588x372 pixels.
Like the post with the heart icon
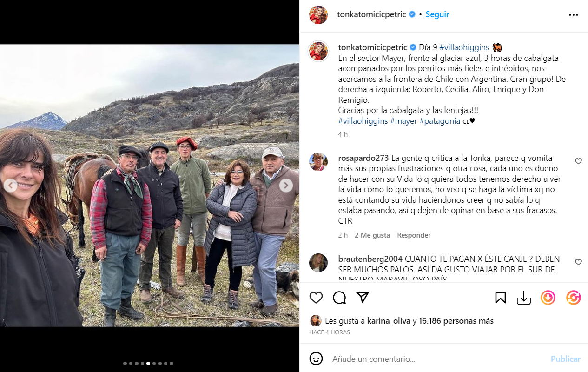tap(316, 298)
